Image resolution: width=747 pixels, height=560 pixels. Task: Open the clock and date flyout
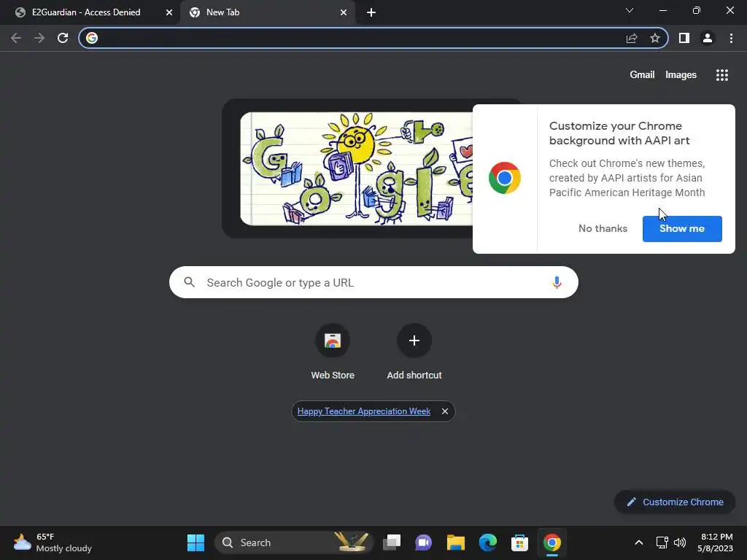(x=715, y=542)
